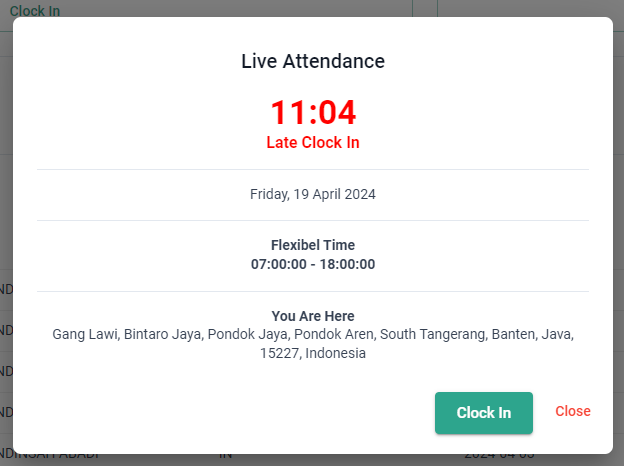Click the You Are Here heading
Screen dimensions: 624x466
313,316
